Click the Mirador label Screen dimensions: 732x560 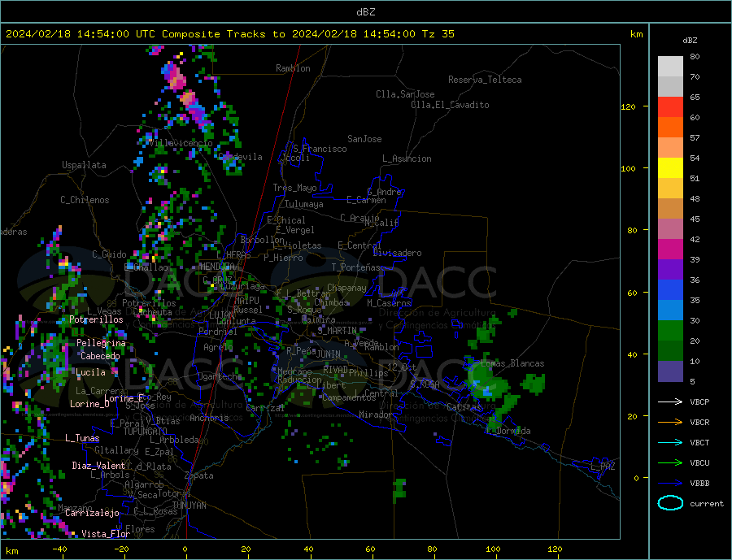[x=376, y=415]
